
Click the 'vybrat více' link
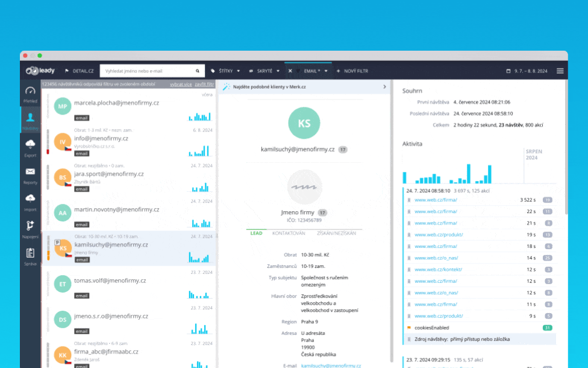181,84
